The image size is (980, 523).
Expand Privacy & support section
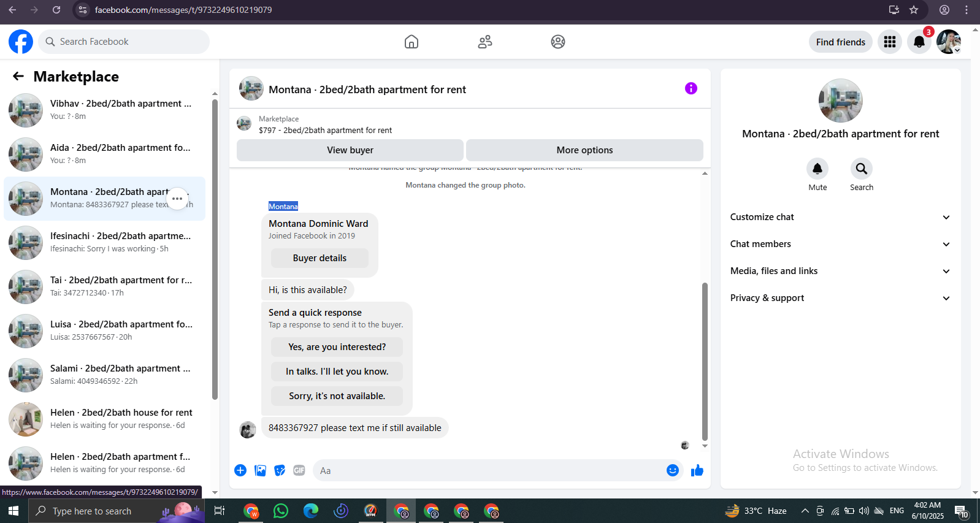pos(840,298)
